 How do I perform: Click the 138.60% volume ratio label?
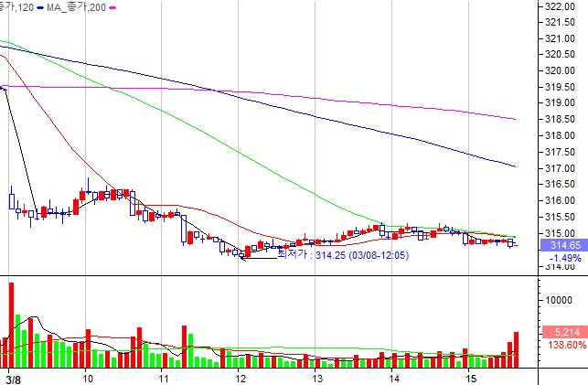(567, 345)
